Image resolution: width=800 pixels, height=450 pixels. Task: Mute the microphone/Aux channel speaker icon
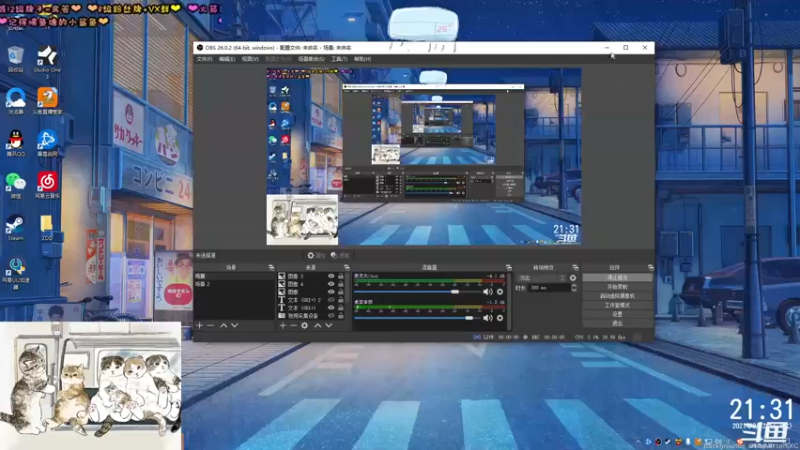pyautogui.click(x=488, y=292)
